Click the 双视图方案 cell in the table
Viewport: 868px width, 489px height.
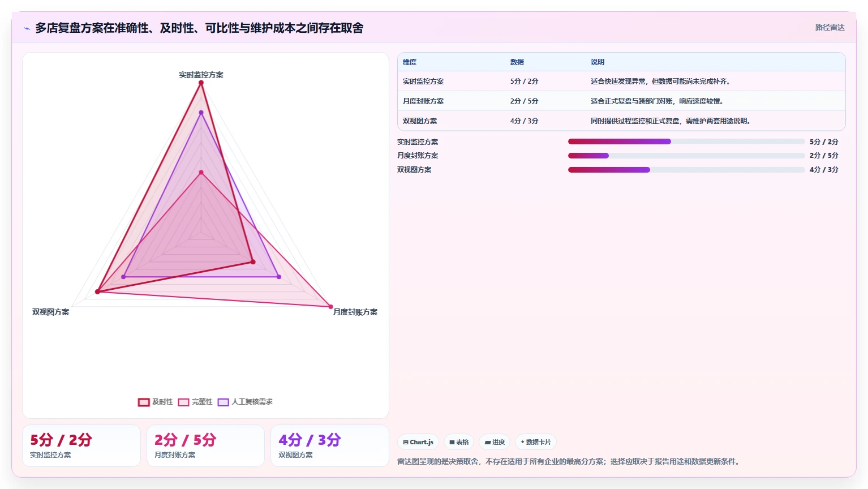tap(420, 121)
